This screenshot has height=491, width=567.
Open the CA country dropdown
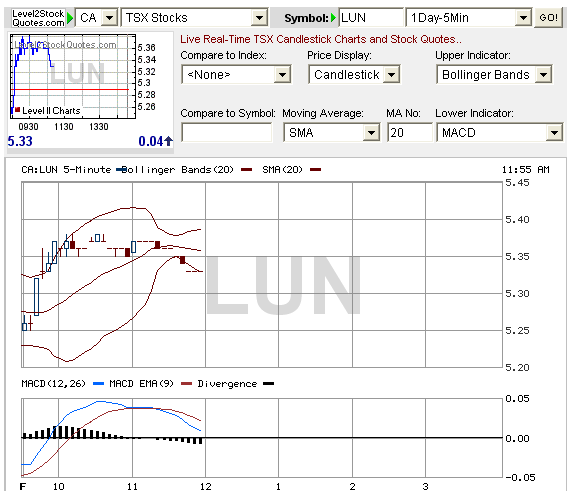tap(97, 17)
